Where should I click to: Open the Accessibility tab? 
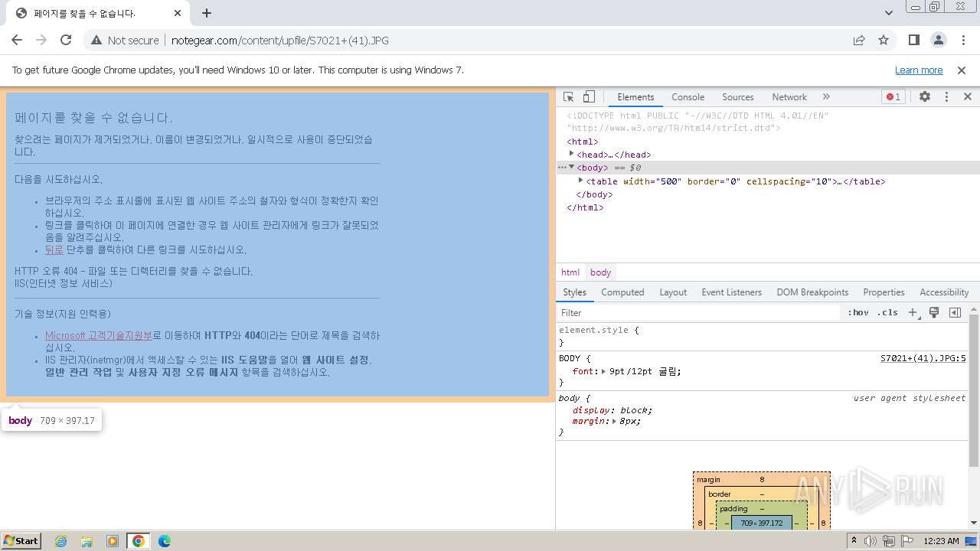944,292
